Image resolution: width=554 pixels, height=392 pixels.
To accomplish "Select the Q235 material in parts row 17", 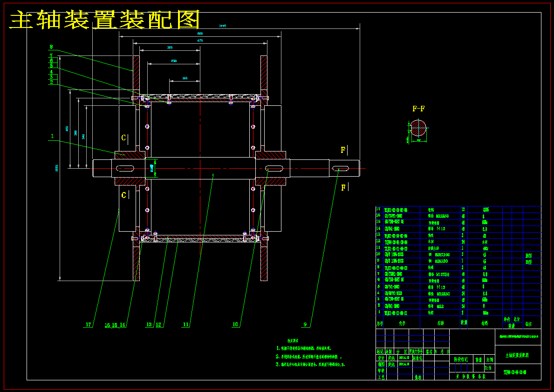I will coord(486,210).
